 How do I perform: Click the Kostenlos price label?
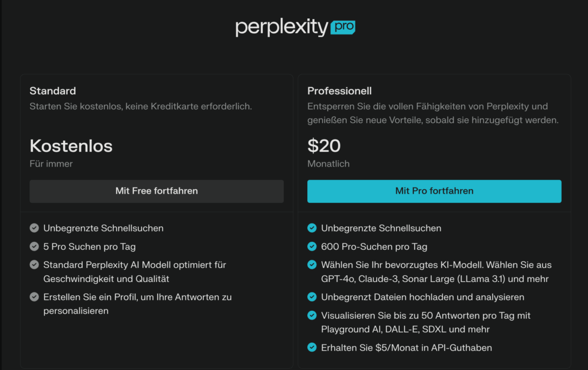71,146
